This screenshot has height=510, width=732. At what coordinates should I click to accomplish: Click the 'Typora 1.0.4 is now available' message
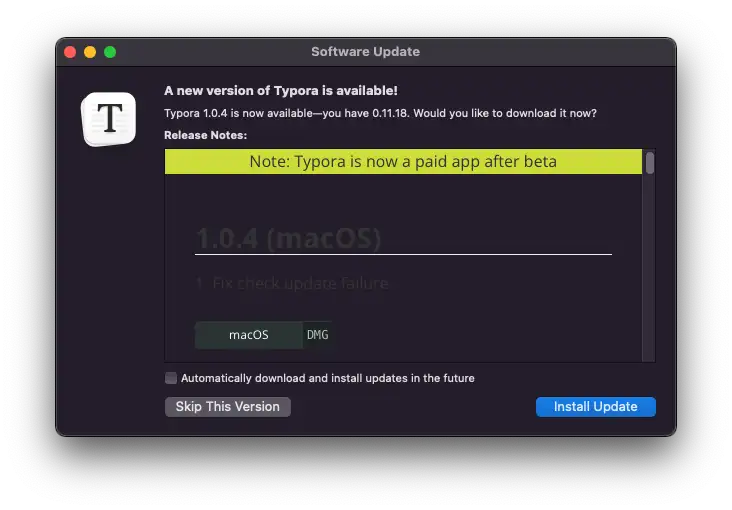[380, 113]
